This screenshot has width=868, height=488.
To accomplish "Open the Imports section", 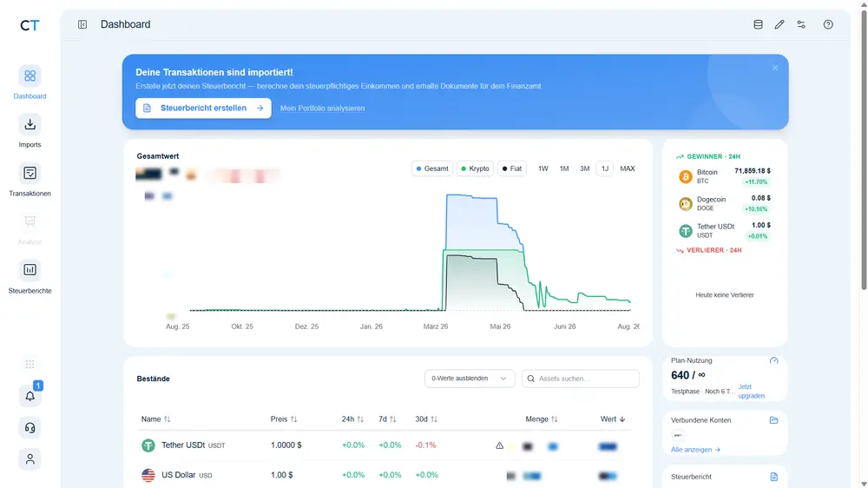I will [x=30, y=131].
